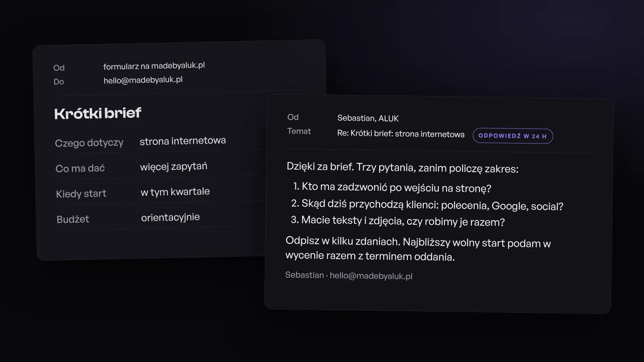Click the sender name 'Sebastian, ALUK'
Screen dimensions: 644x362
tap(368, 118)
